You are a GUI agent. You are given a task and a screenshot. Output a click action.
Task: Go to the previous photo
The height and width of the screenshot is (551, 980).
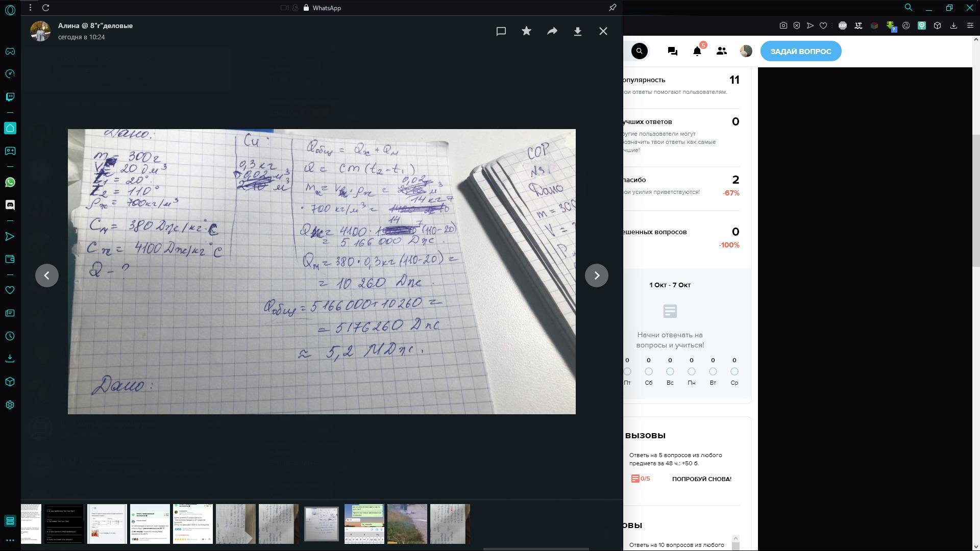click(x=46, y=275)
